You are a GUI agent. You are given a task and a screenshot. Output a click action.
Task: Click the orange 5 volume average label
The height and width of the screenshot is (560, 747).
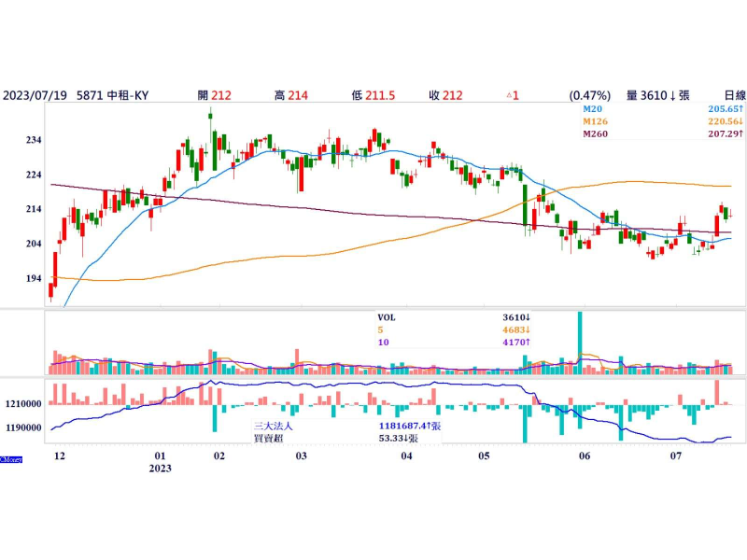point(380,330)
